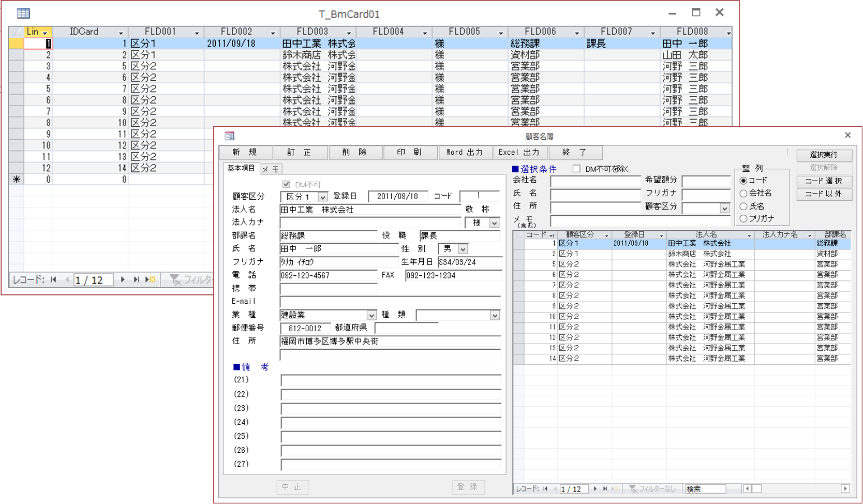Image resolution: width=863 pixels, height=504 pixels.
Task: Click the T_BmCard01 table icon in title bar
Action: (23, 13)
